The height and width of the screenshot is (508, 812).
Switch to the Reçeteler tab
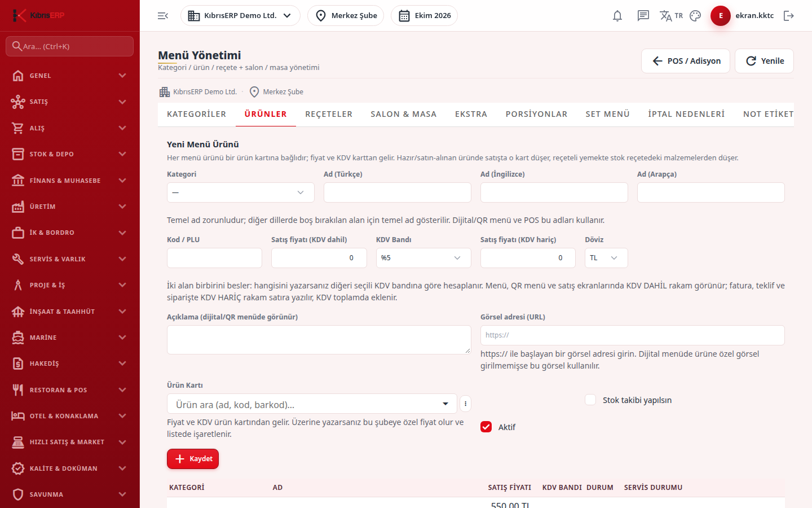[329, 114]
